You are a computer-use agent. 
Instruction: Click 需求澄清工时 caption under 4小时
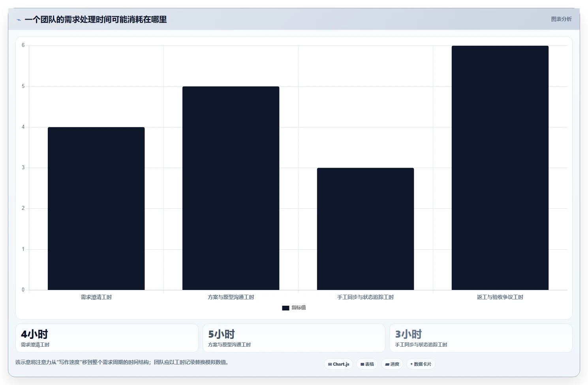35,345
